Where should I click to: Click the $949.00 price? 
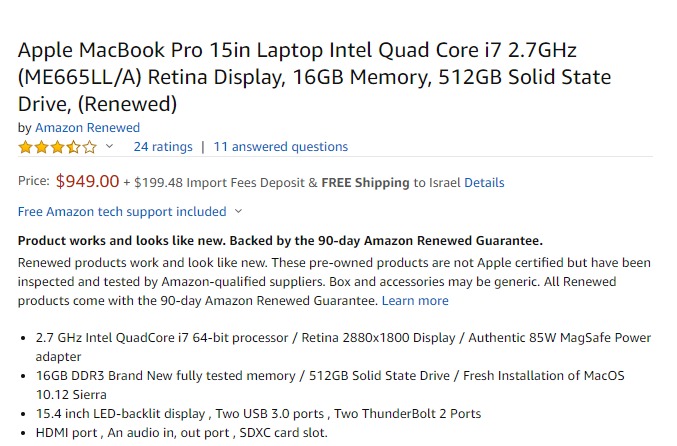(87, 182)
